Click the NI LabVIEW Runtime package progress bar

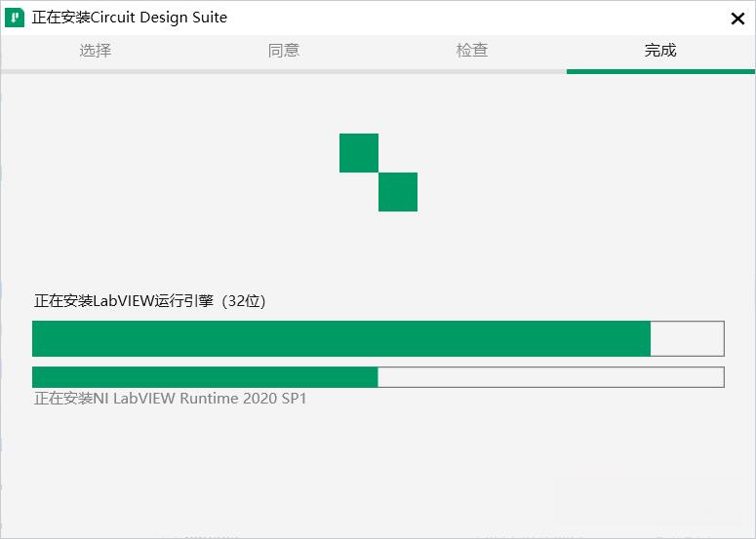point(378,377)
